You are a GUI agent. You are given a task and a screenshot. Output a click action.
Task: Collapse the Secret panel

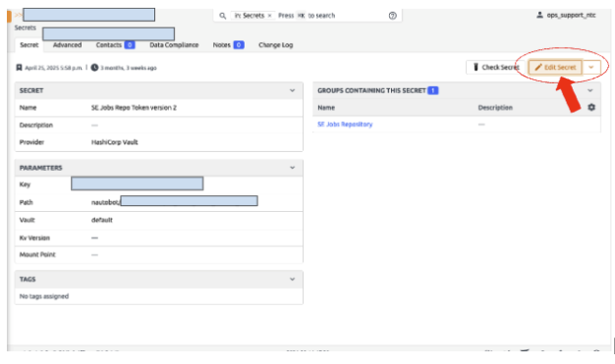coord(292,90)
